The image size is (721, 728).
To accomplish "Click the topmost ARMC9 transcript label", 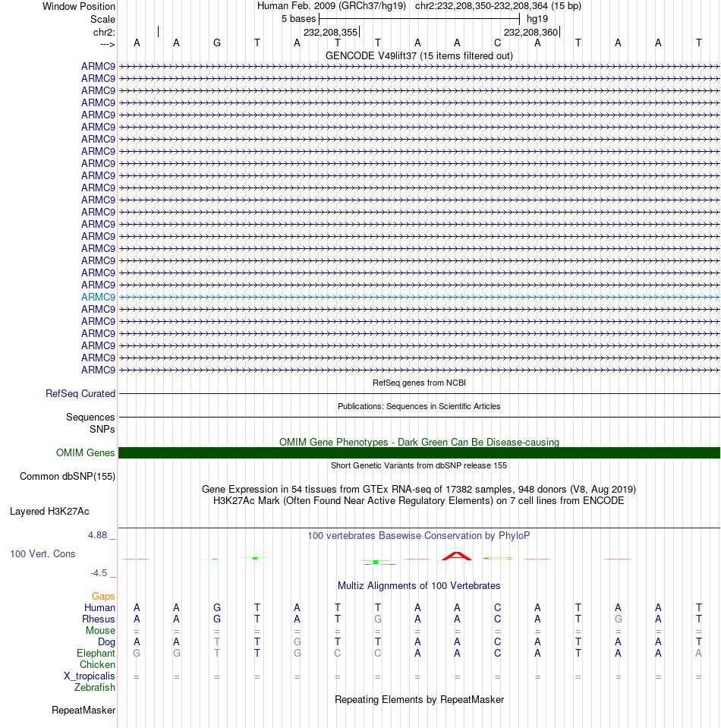I will [98, 66].
